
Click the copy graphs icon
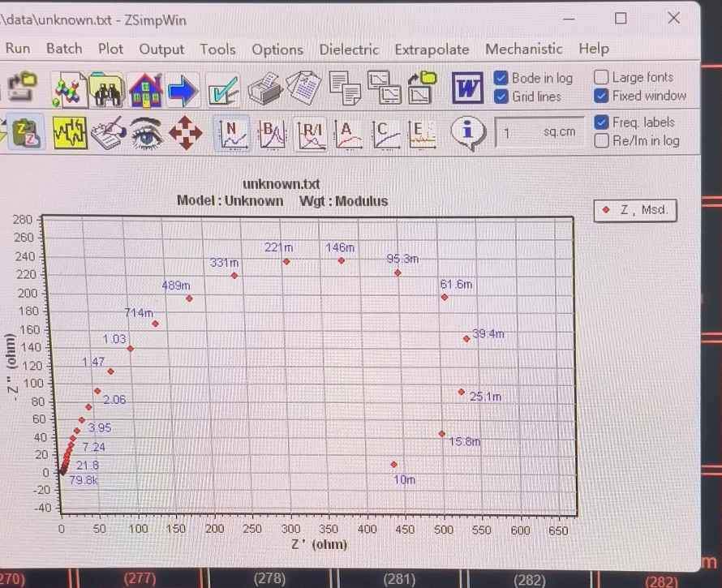385,87
